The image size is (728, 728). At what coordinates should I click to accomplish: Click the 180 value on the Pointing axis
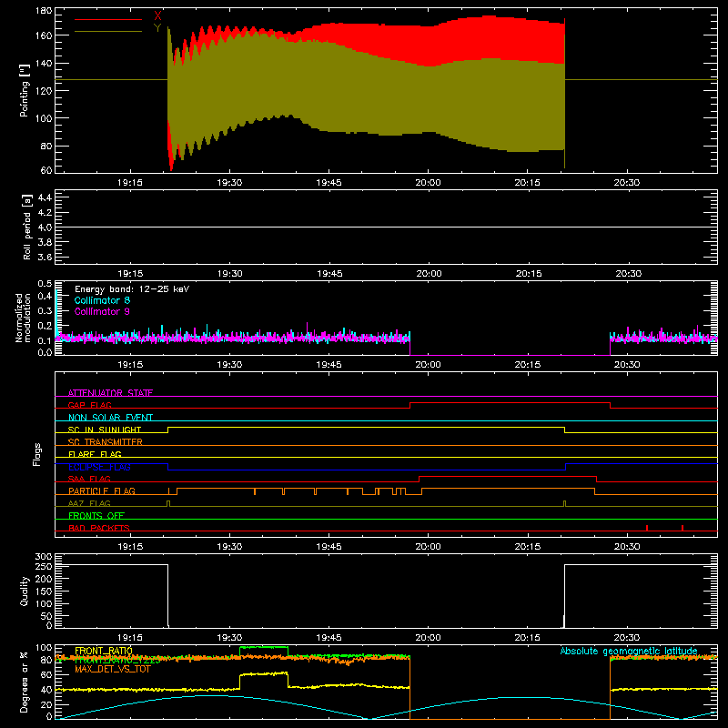point(44,10)
